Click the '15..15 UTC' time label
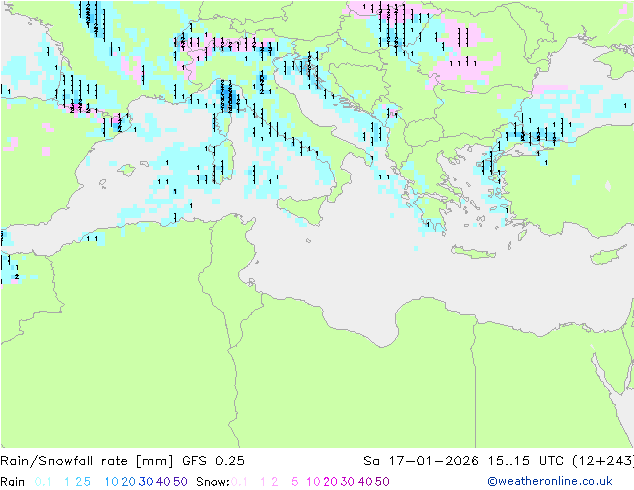Screen dimensions: 634x490 [526, 461]
